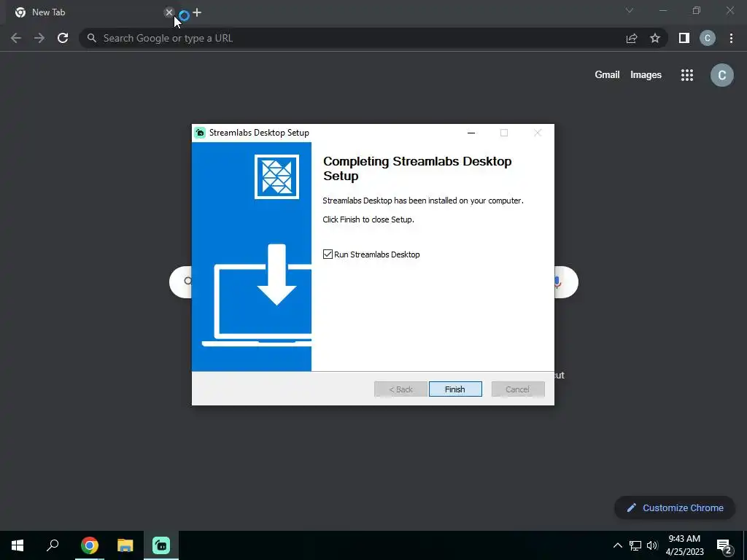Go forward in Chrome history
The image size is (747, 560).
coord(39,38)
